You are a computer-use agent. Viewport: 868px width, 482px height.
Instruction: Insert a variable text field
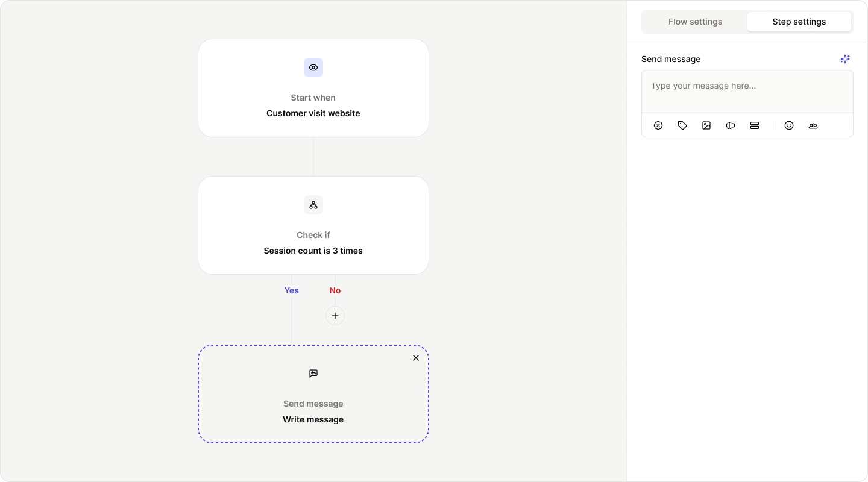(730, 125)
